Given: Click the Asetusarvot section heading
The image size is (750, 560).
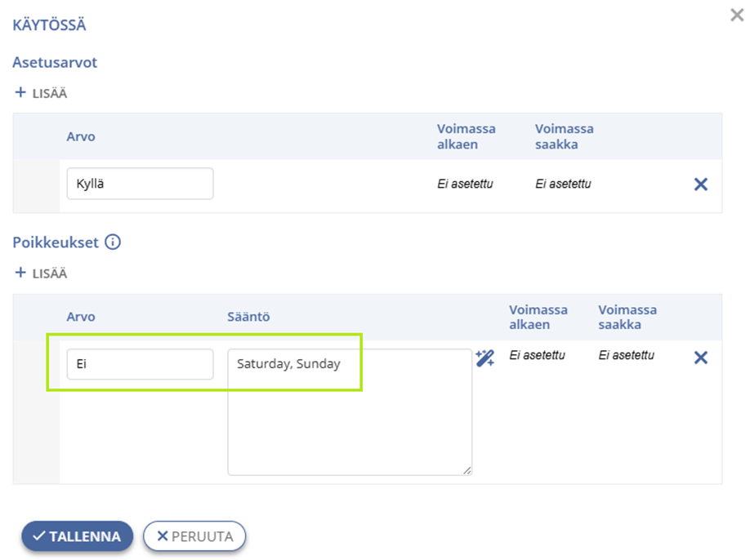Looking at the screenshot, I should pos(55,62).
